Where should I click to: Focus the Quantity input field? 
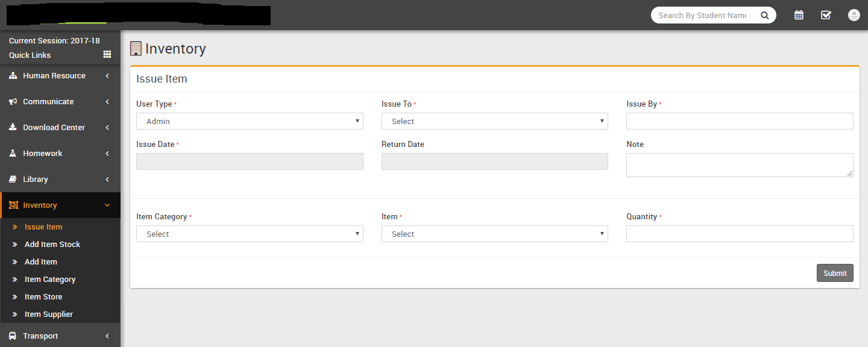click(739, 234)
